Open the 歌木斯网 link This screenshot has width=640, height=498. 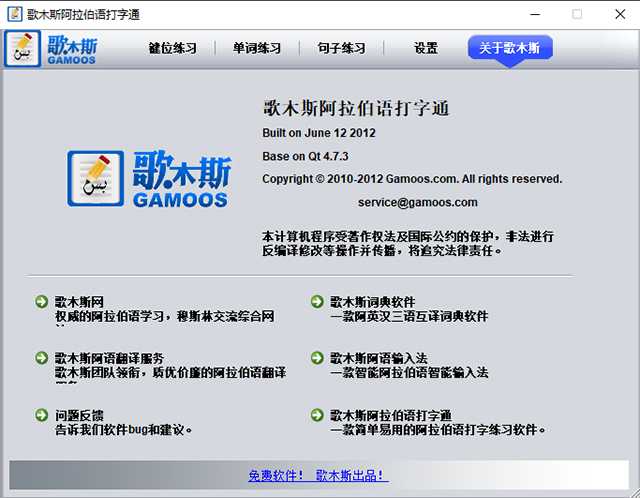pos(79,302)
